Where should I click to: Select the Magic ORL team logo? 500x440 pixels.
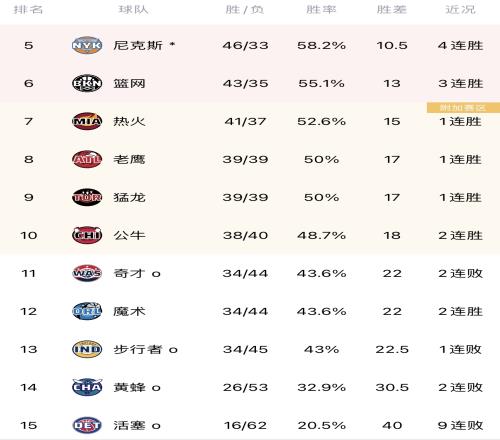pyautogui.click(x=87, y=311)
